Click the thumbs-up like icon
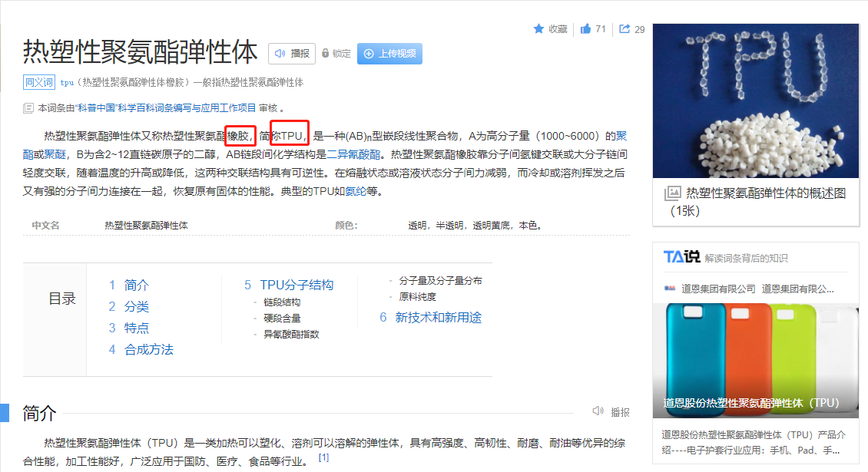The width and height of the screenshot is (868, 472). [x=585, y=29]
